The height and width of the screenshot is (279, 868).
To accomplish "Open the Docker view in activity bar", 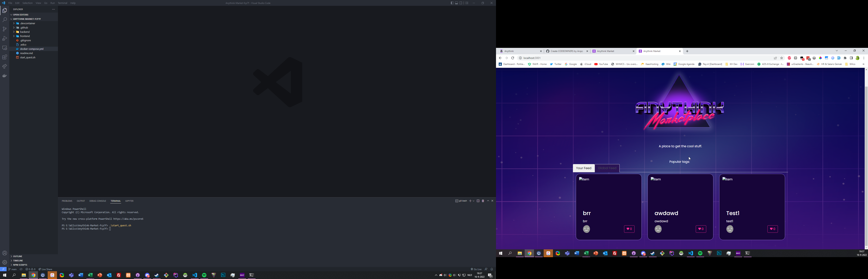I will coord(4,76).
